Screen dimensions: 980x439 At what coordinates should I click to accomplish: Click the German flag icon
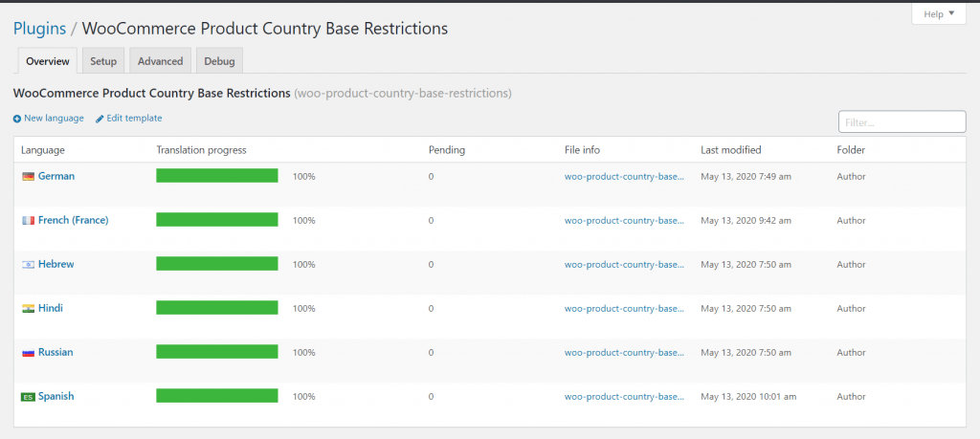[29, 177]
